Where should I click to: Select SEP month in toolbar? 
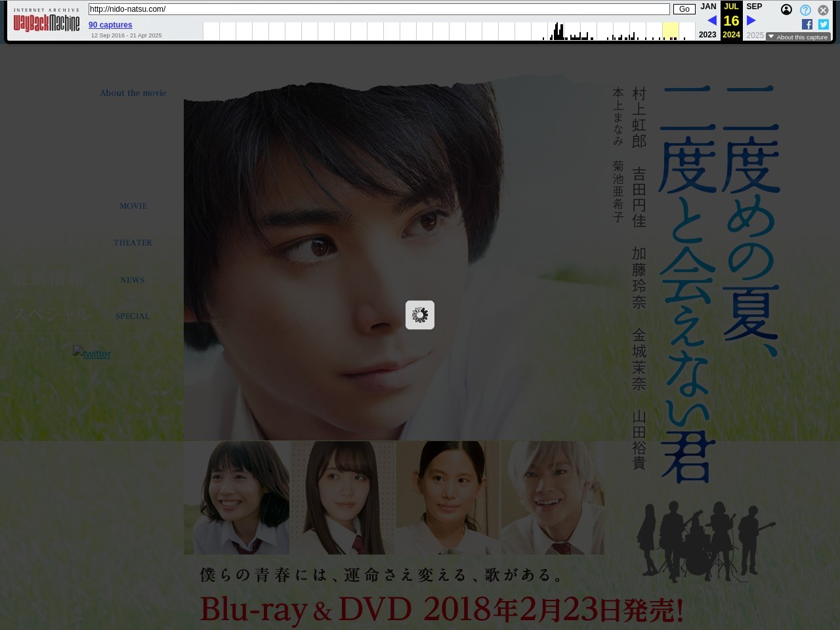pos(754,7)
